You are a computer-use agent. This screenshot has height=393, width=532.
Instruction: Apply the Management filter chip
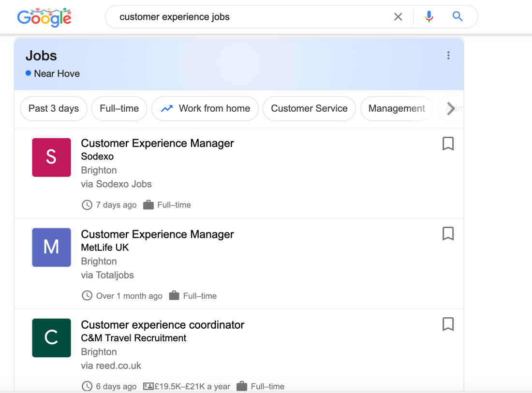click(x=397, y=108)
